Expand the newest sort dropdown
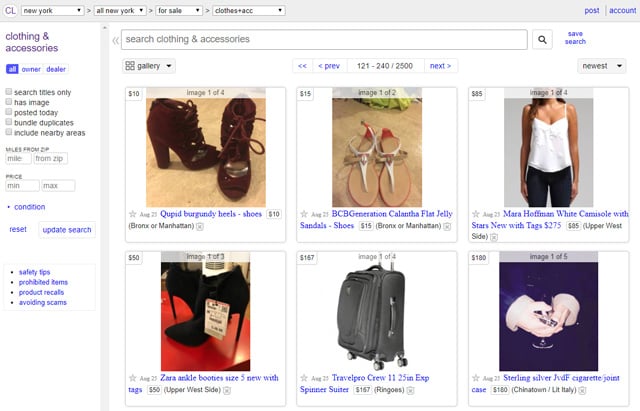Image resolution: width=640 pixels, height=411 pixels. click(x=602, y=66)
